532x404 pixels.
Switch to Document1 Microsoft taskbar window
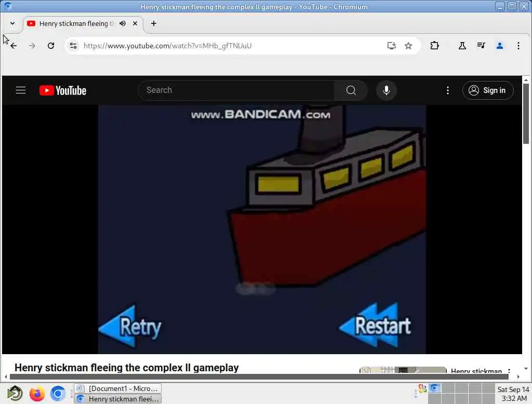click(x=118, y=388)
